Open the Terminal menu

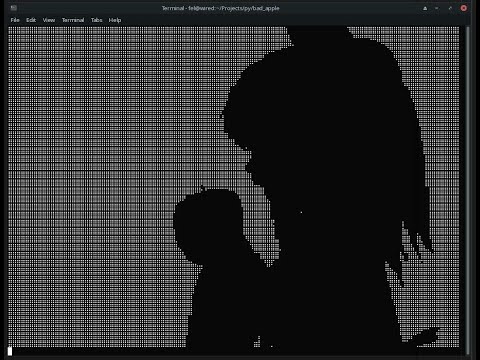coord(73,20)
